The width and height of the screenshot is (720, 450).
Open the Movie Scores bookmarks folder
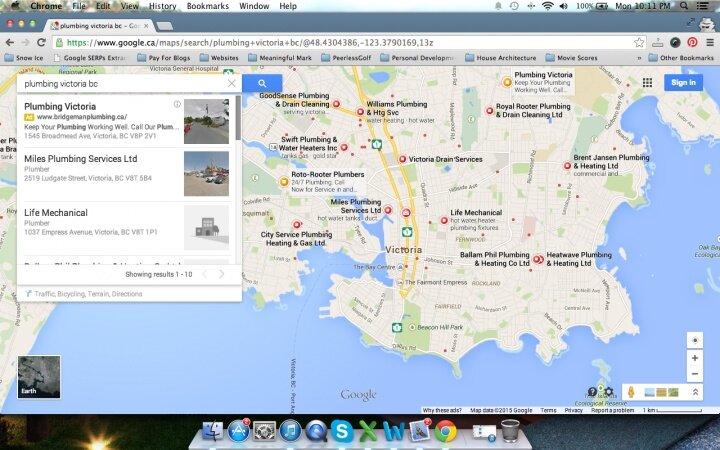pos(572,58)
